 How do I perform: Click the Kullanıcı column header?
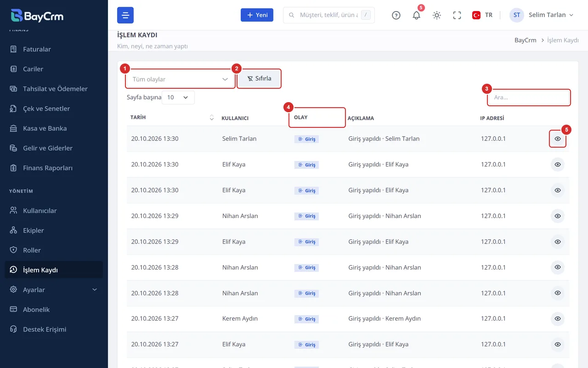[235, 118]
